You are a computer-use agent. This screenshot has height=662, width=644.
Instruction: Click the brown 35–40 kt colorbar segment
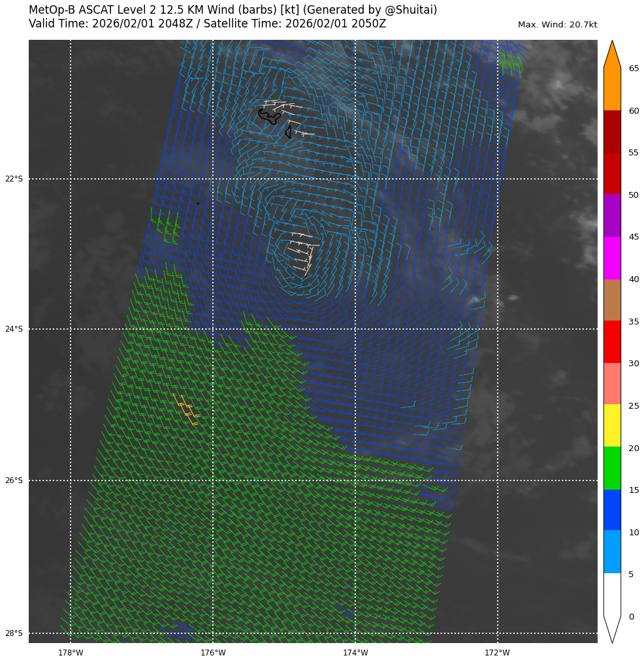pos(612,300)
